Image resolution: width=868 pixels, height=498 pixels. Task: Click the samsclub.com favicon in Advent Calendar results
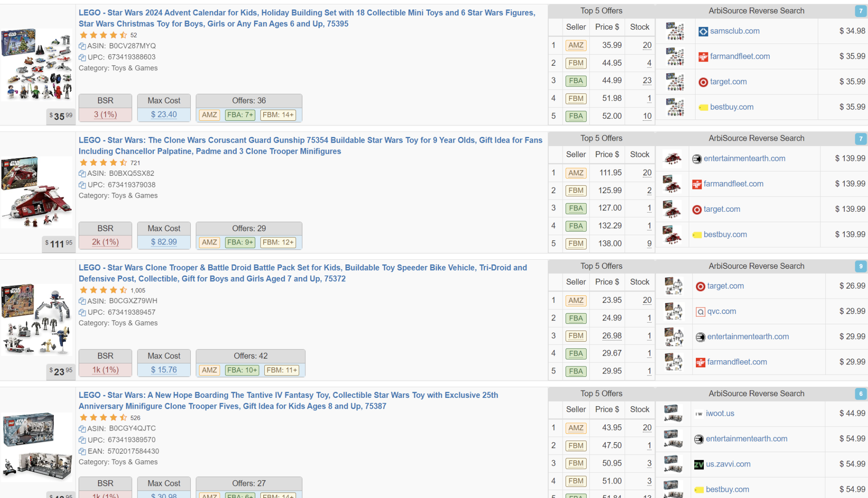[703, 31]
